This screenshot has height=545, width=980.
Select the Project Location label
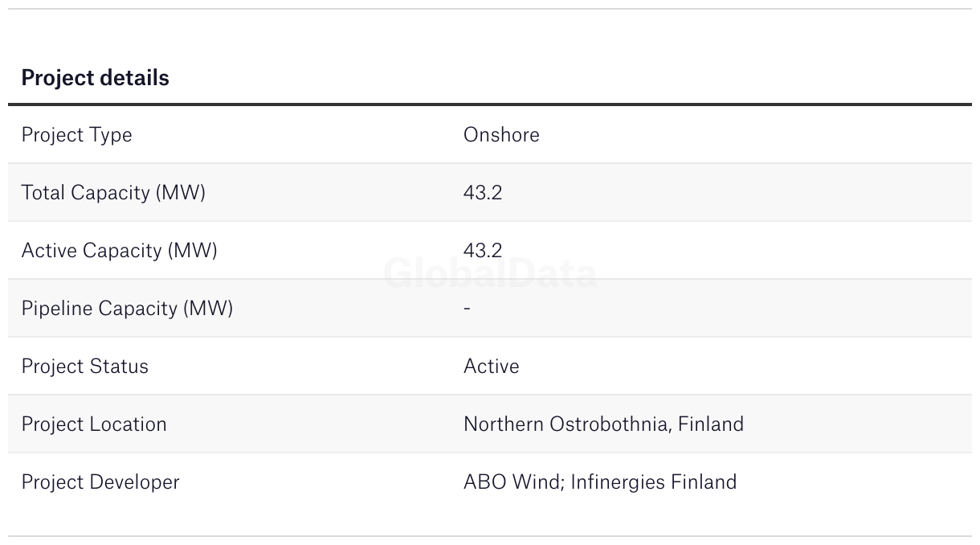(x=94, y=424)
